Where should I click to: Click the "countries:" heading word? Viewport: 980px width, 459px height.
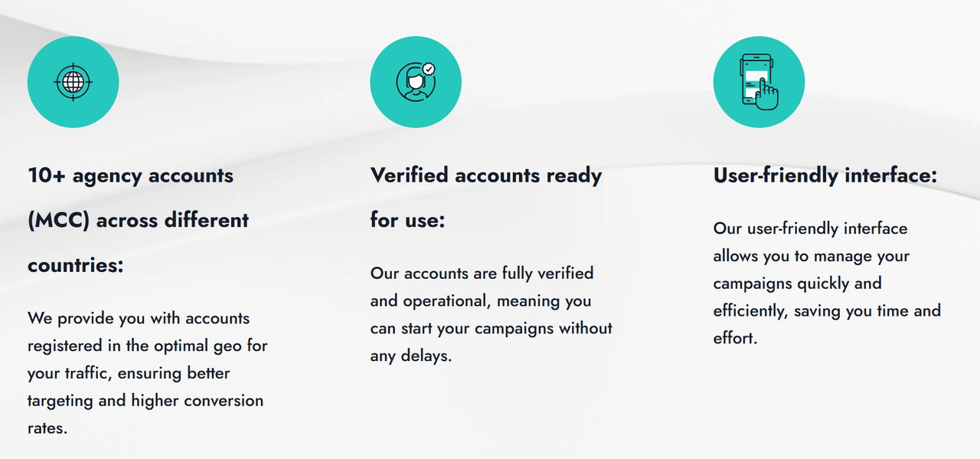pos(75,266)
